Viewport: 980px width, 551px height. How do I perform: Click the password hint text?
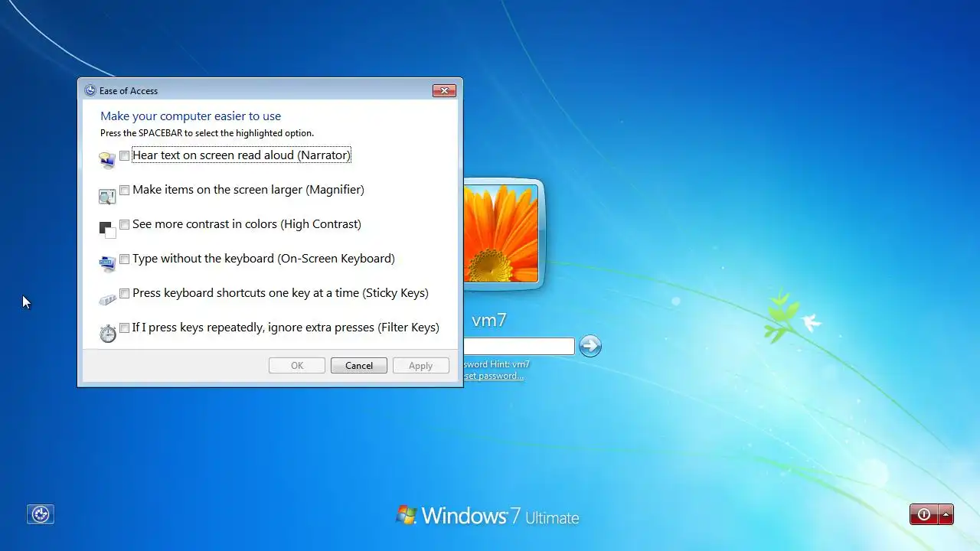pos(497,364)
